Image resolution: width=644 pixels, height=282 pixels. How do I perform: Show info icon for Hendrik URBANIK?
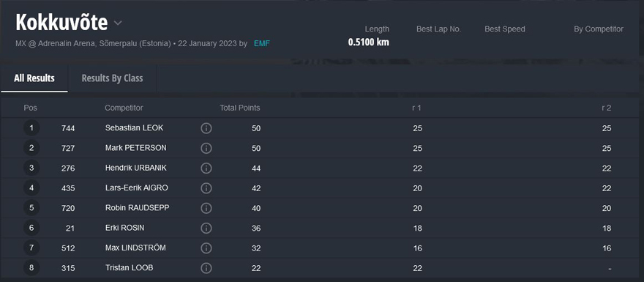pyautogui.click(x=206, y=168)
